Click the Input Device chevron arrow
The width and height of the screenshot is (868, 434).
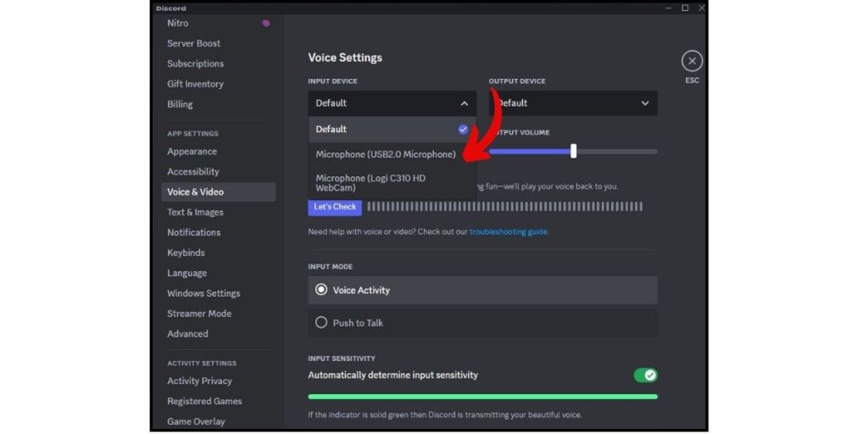click(x=464, y=103)
